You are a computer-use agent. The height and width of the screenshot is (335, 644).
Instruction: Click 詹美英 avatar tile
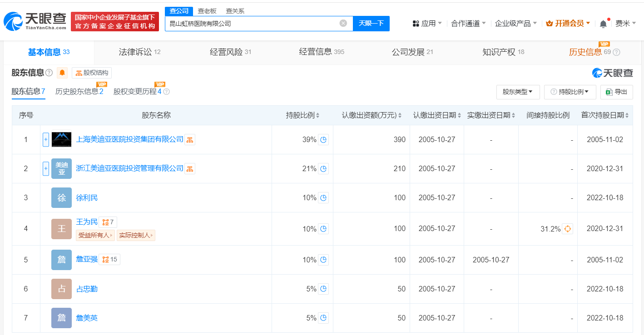[x=61, y=318]
